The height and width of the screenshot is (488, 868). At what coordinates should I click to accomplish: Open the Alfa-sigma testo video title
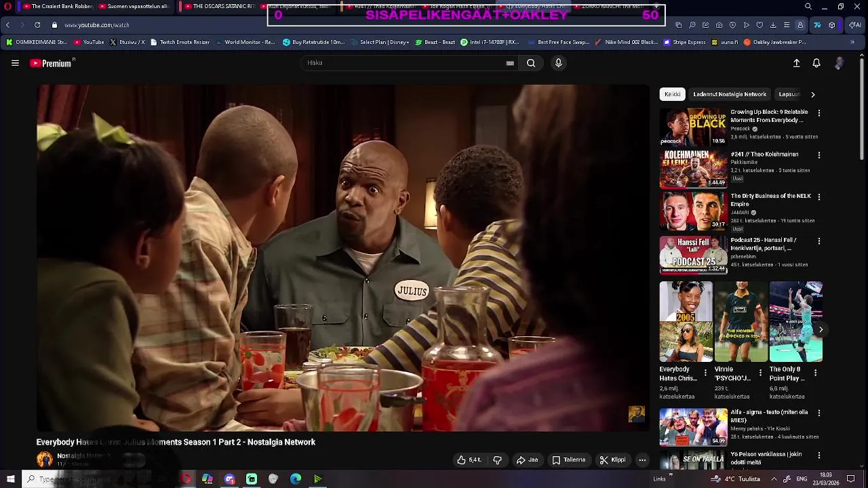769,416
